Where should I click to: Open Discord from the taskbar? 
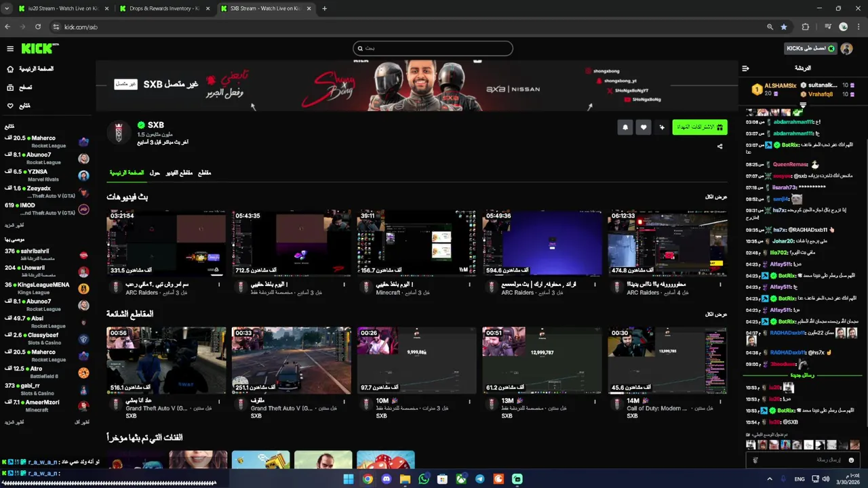(x=387, y=479)
